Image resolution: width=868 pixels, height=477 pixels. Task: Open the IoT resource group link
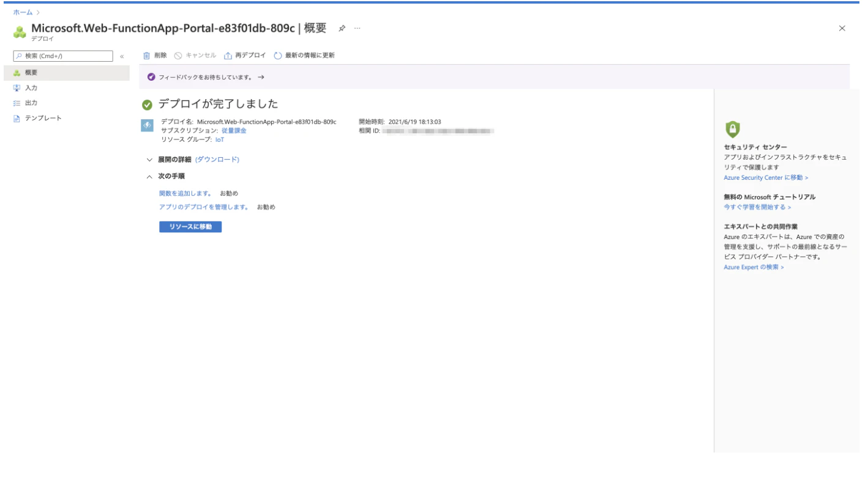click(220, 139)
